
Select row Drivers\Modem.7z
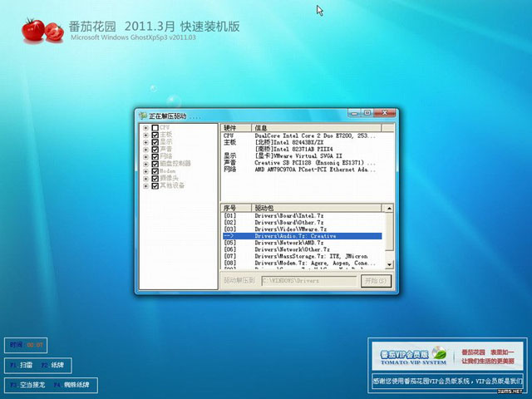[302, 263]
